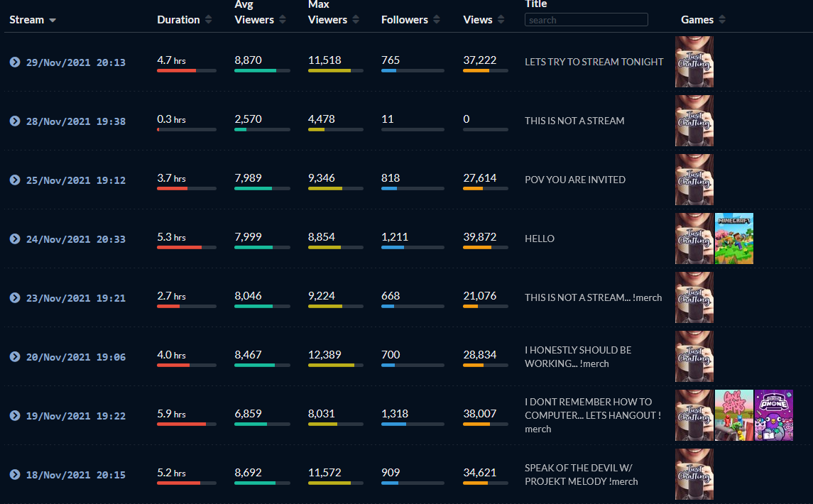Sort table by Followers arrows

coord(437,20)
